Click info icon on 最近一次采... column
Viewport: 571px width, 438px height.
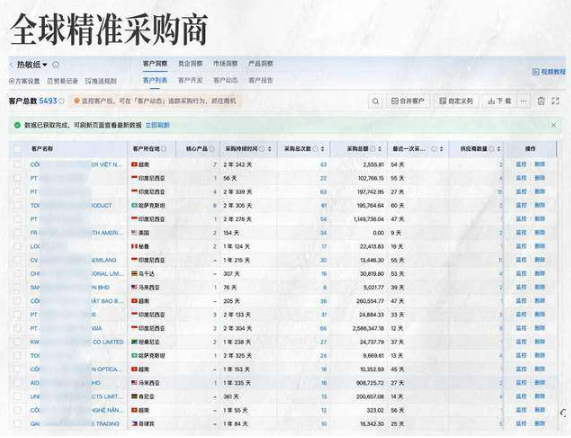coord(434,149)
